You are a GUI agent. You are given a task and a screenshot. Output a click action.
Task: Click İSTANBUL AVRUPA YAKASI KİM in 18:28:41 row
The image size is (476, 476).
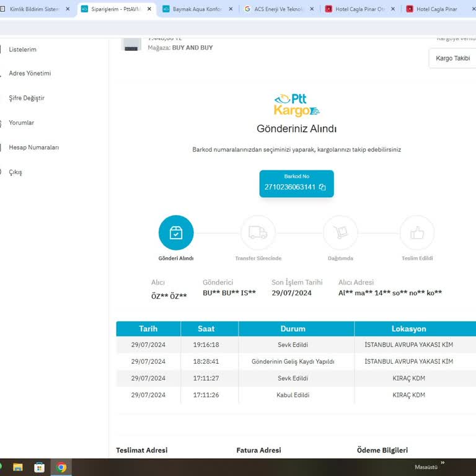(408, 361)
